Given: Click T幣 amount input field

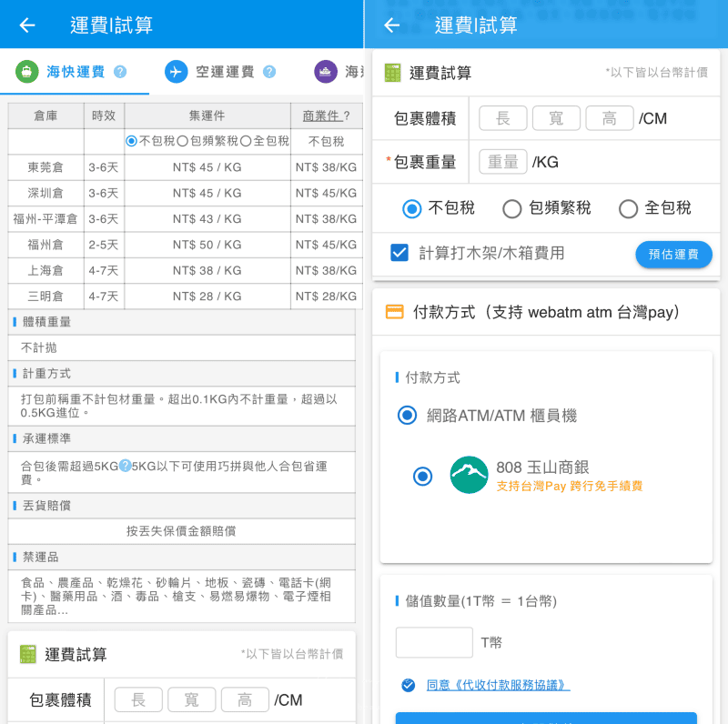Looking at the screenshot, I should point(434,642).
